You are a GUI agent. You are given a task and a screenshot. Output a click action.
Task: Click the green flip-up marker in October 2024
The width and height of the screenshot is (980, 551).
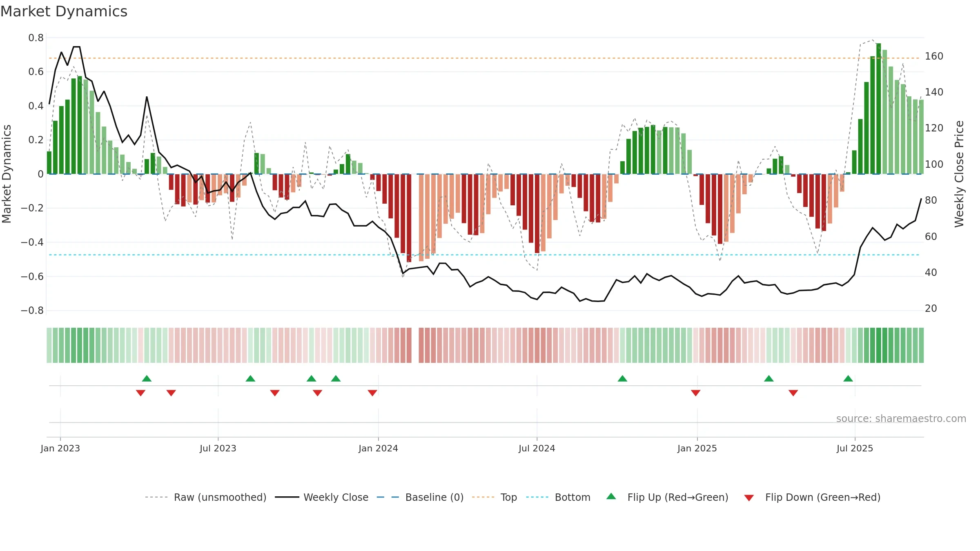tap(622, 378)
